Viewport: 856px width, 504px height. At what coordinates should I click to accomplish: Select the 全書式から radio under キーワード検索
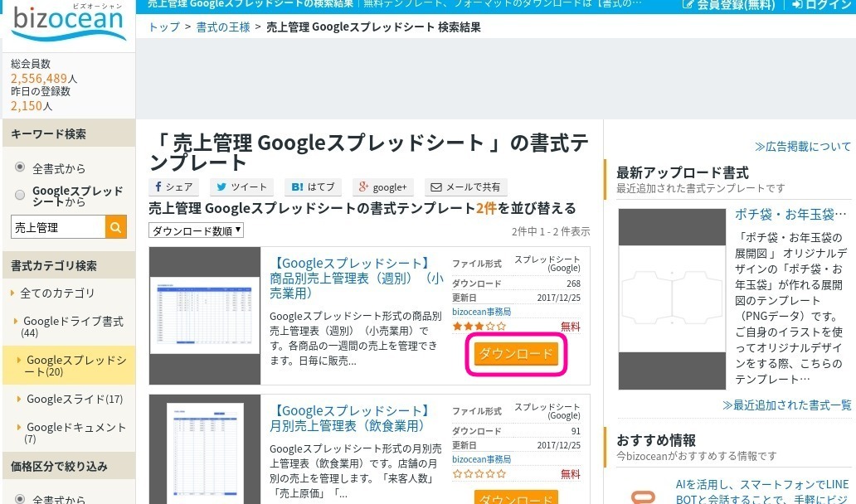[x=20, y=167]
